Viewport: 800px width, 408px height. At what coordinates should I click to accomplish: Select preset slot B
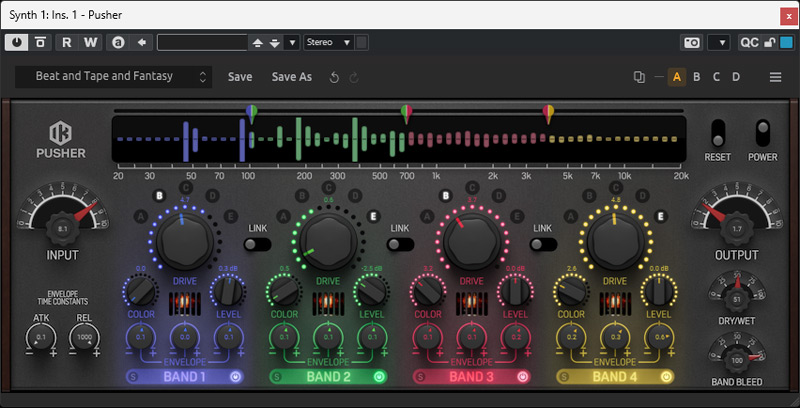coord(696,78)
